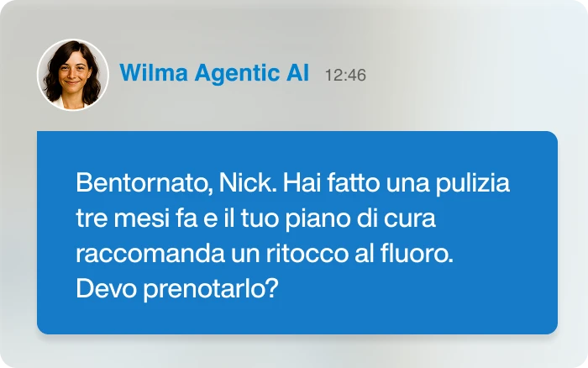Viewport: 588px width, 368px height.
Task: Click the phrase "Hai fatto" in the message
Action: point(331,183)
